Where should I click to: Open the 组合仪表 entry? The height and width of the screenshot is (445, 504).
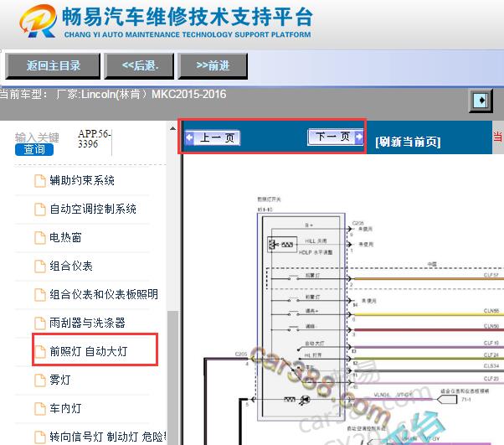(x=71, y=266)
